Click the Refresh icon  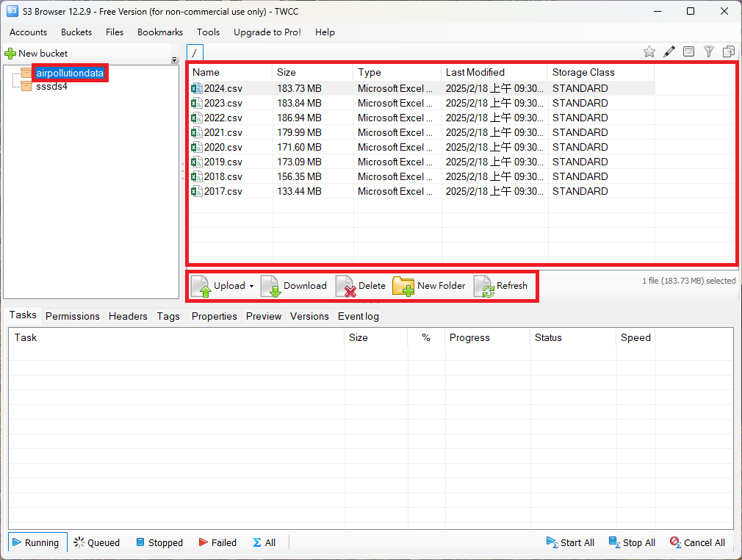tap(483, 287)
